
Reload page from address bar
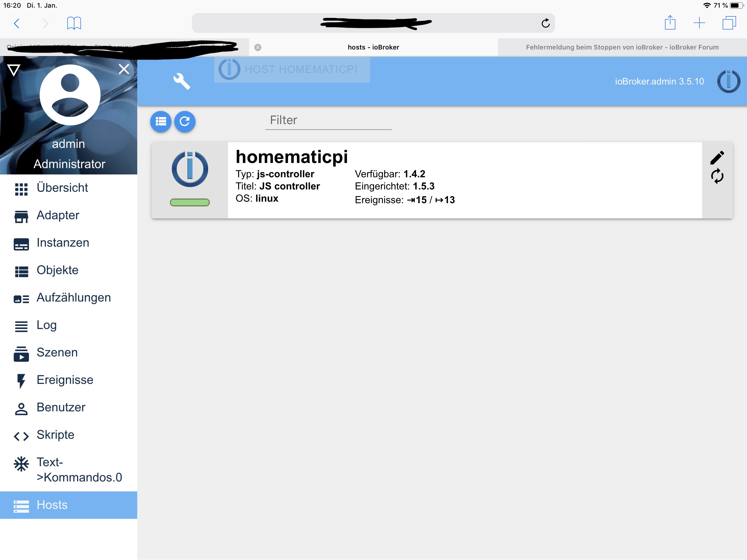pyautogui.click(x=545, y=23)
